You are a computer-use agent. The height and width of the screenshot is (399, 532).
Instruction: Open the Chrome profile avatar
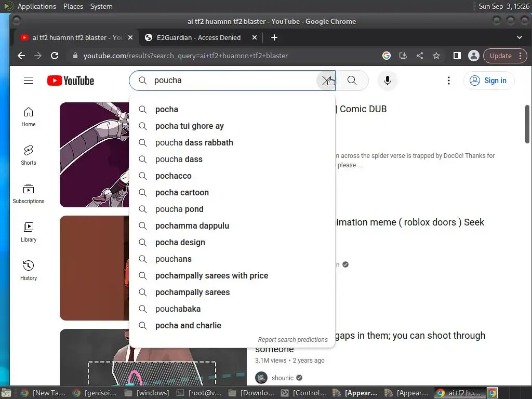[x=474, y=56]
